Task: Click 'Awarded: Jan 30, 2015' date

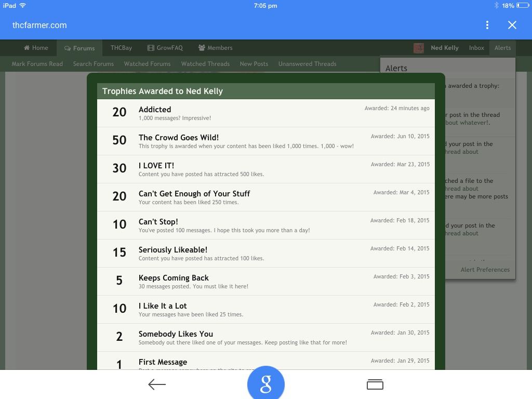Action: pyautogui.click(x=400, y=333)
